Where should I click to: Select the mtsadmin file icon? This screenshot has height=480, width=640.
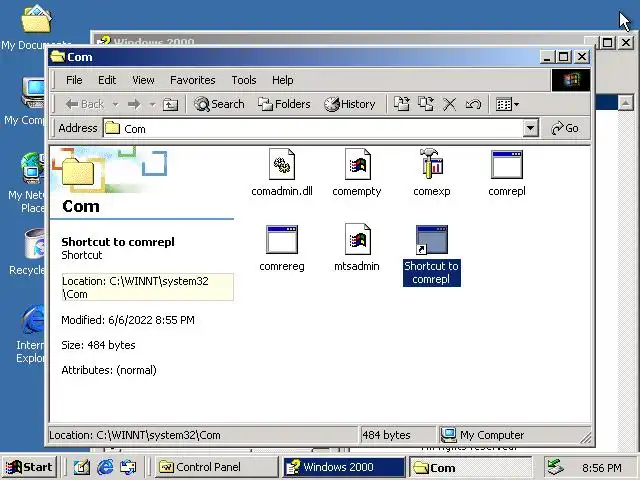pos(357,239)
